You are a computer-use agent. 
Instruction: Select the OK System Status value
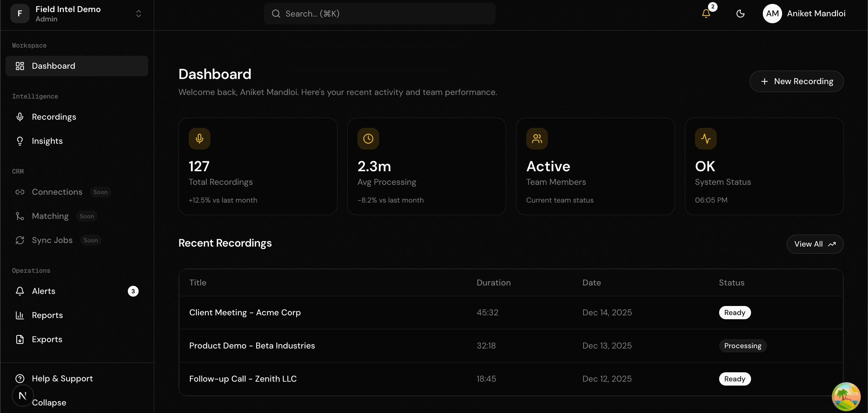tap(705, 166)
